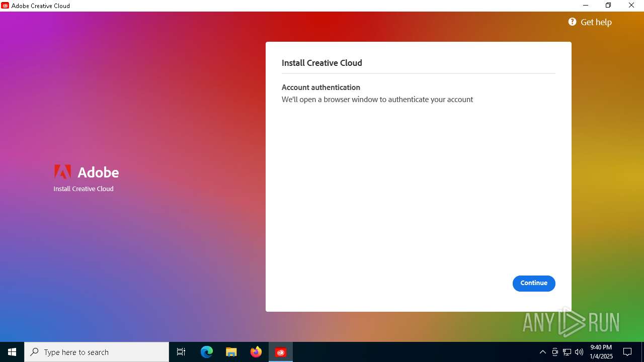This screenshot has height=362, width=644.
Task: Click the 'Install Creative Cloud' dialog heading
Action: (322, 63)
